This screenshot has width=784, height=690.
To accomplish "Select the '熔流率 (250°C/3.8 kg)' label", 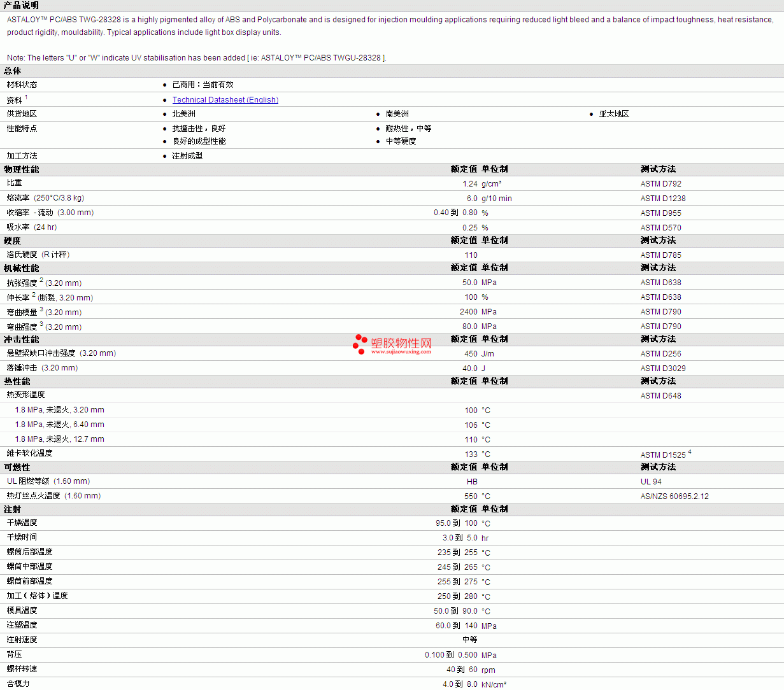I will [x=46, y=198].
